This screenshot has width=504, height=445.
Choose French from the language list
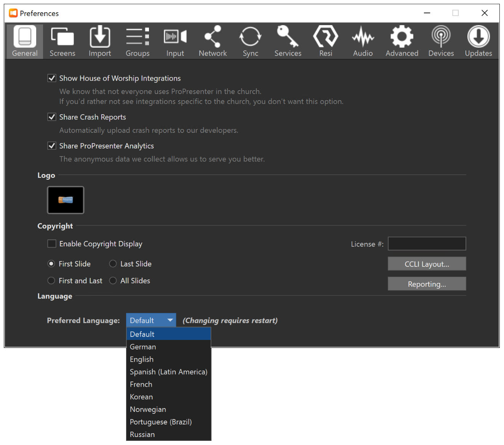click(x=169, y=384)
